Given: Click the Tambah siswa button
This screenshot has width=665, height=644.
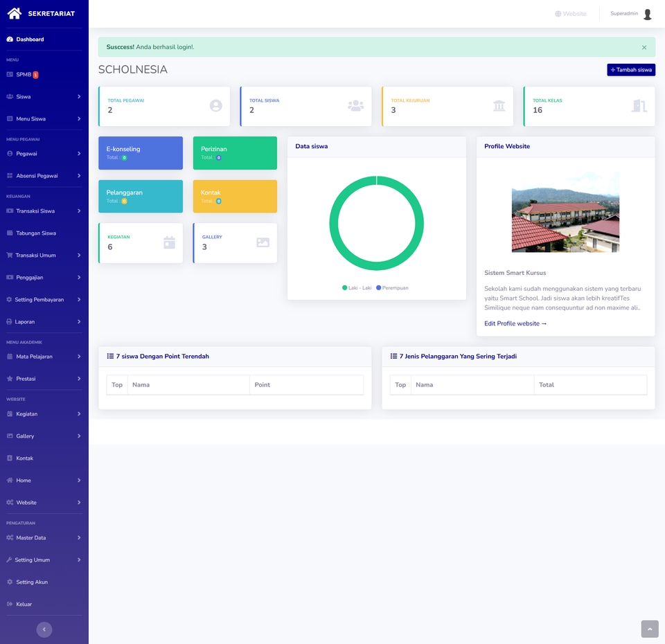Looking at the screenshot, I should tap(630, 69).
